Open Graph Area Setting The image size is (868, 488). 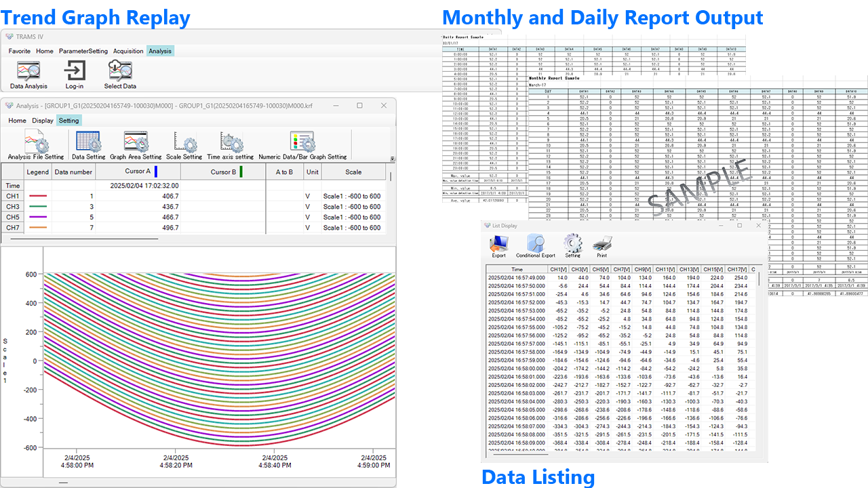pyautogui.click(x=136, y=146)
